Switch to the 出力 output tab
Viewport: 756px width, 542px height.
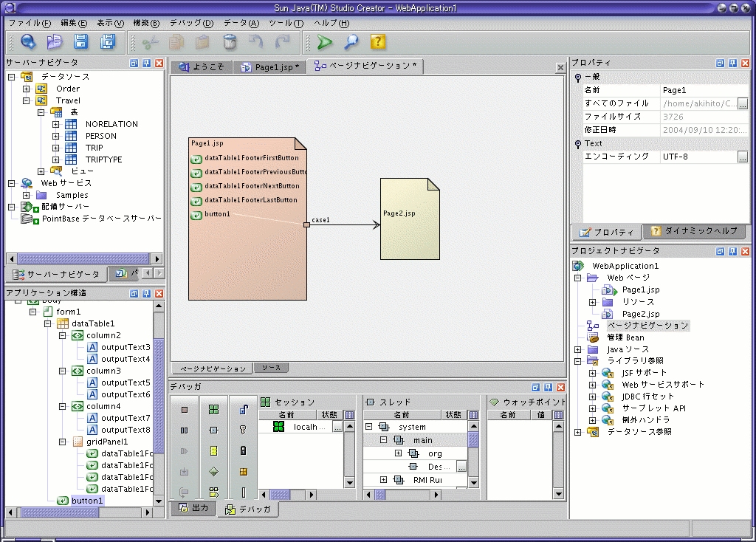click(193, 508)
